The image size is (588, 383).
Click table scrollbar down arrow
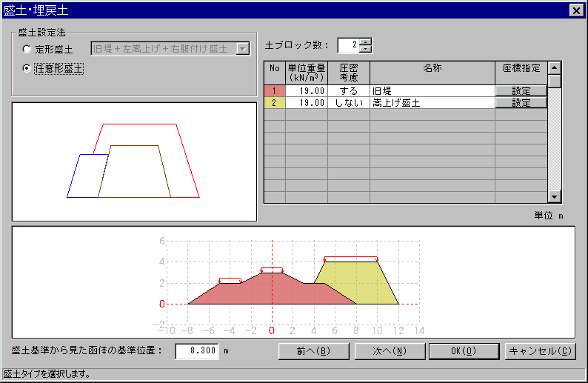[554, 196]
